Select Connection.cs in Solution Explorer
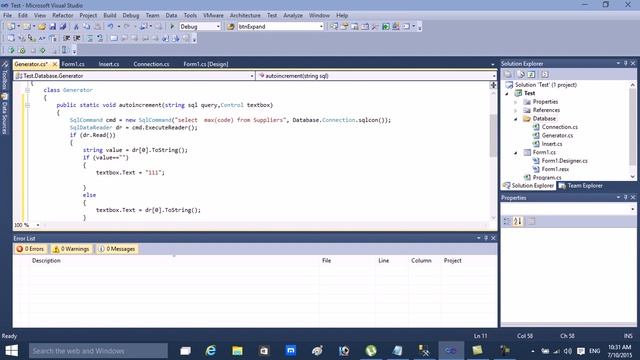 tap(559, 127)
